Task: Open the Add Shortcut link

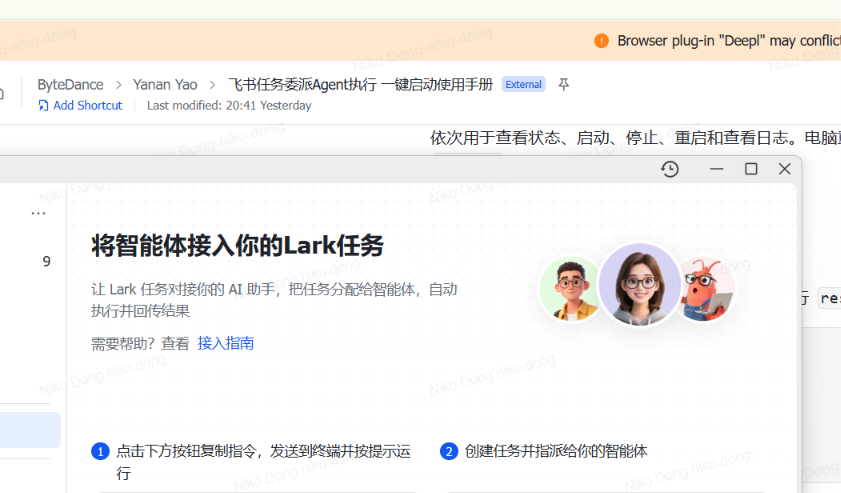Action: point(87,106)
